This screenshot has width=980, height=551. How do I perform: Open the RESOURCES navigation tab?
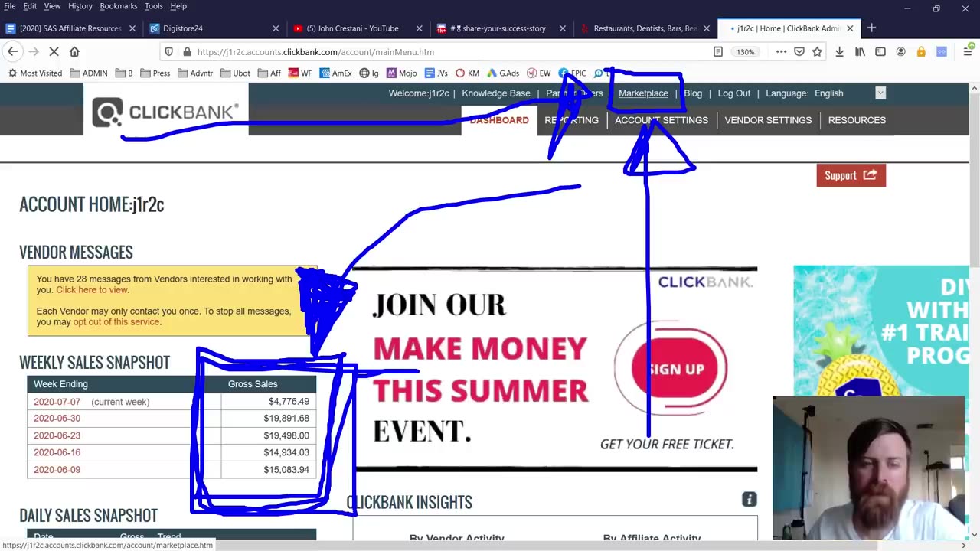click(857, 120)
